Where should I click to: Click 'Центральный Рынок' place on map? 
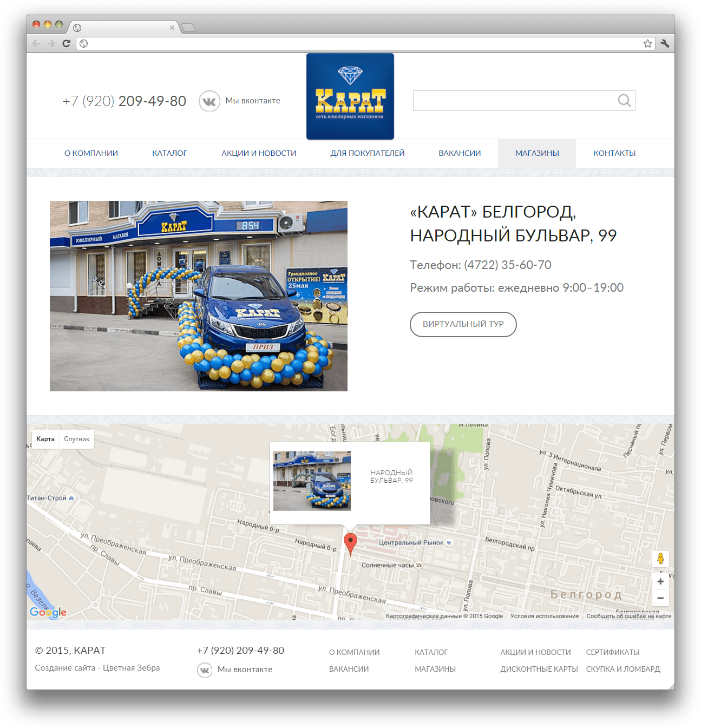(x=415, y=542)
